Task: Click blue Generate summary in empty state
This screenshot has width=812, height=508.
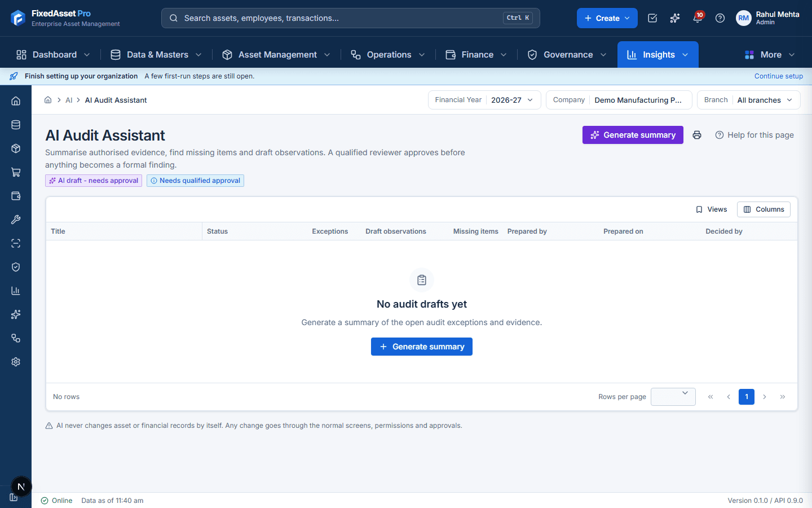Action: [422, 347]
